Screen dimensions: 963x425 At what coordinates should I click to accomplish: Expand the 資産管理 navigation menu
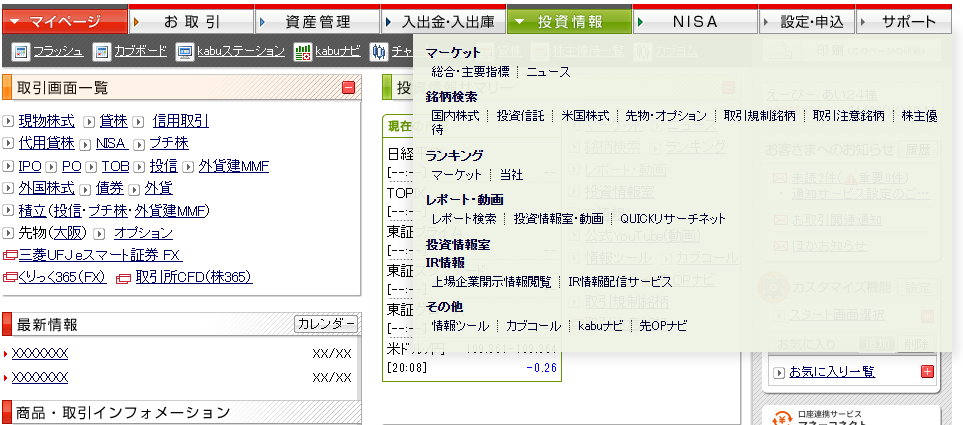pos(318,22)
